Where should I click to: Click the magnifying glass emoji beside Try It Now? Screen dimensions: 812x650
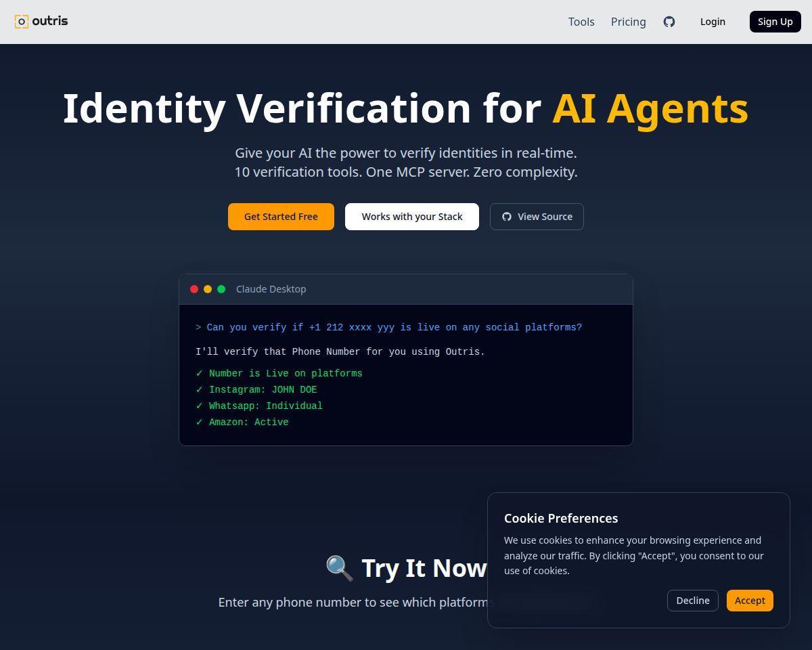[340, 568]
